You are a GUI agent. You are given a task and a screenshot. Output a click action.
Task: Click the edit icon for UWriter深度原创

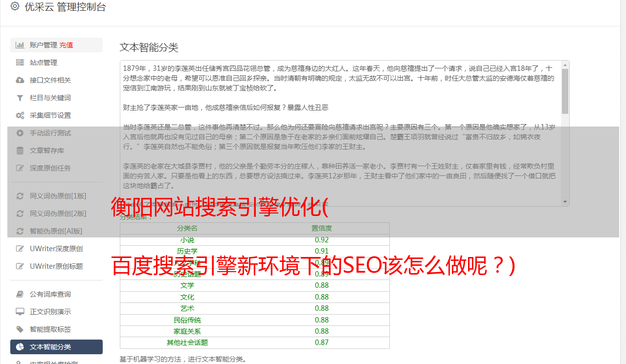tap(20, 249)
